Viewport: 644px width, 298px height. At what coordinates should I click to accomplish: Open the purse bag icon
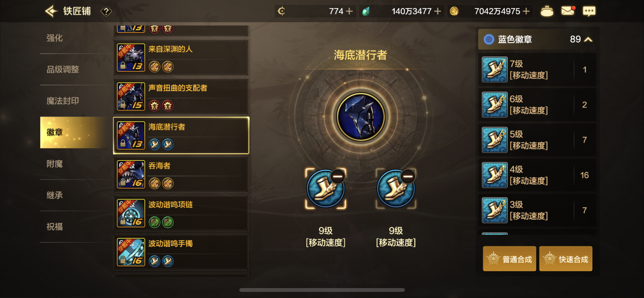point(547,11)
